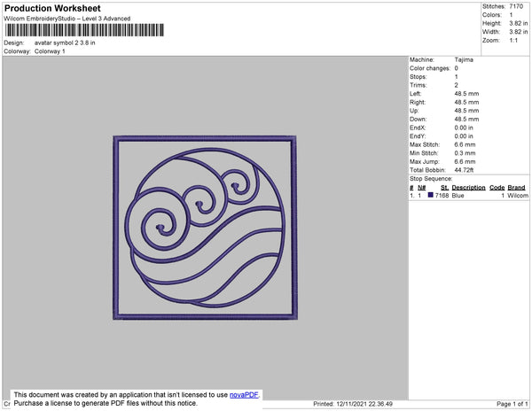The image size is (532, 411).
Task: Click design name 'avatar symbol 2 3.8 in'
Action: pyautogui.click(x=65, y=43)
